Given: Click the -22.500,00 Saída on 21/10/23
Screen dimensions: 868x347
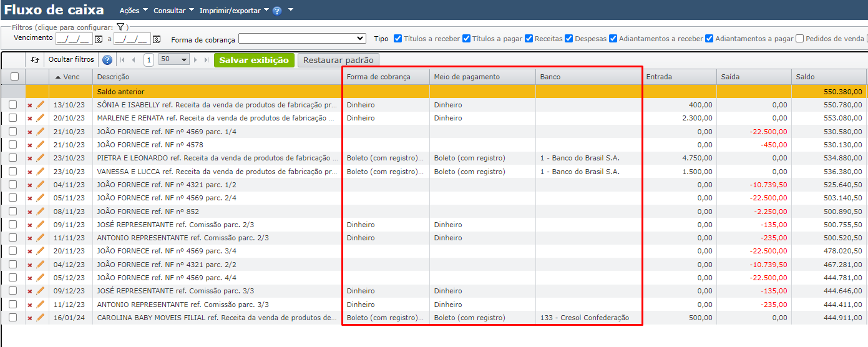Looking at the screenshot, I should coord(768,132).
